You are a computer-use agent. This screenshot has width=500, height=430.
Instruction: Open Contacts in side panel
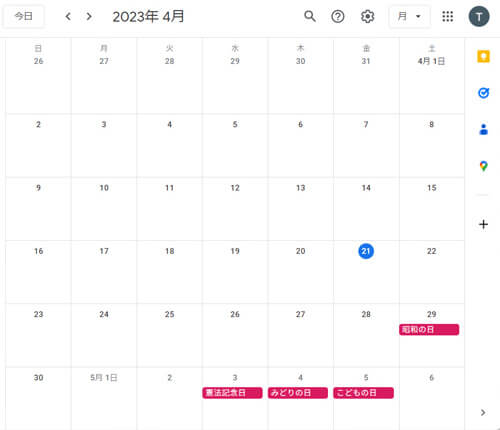[x=483, y=129]
